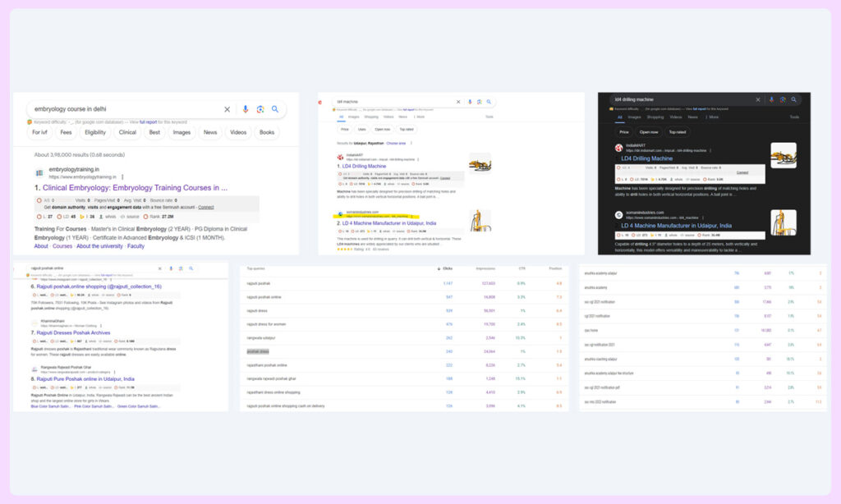Open the 'Faculty' sitelink
Viewport: 841px width, 504px height.
[136, 246]
